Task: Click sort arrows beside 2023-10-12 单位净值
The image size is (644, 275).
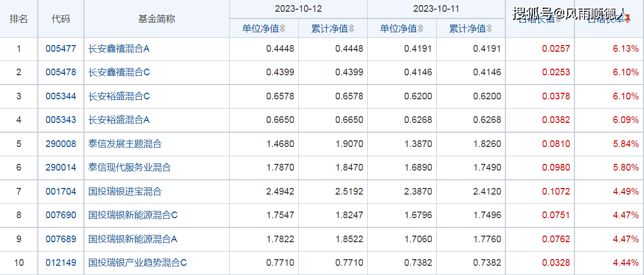Action: pyautogui.click(x=282, y=29)
